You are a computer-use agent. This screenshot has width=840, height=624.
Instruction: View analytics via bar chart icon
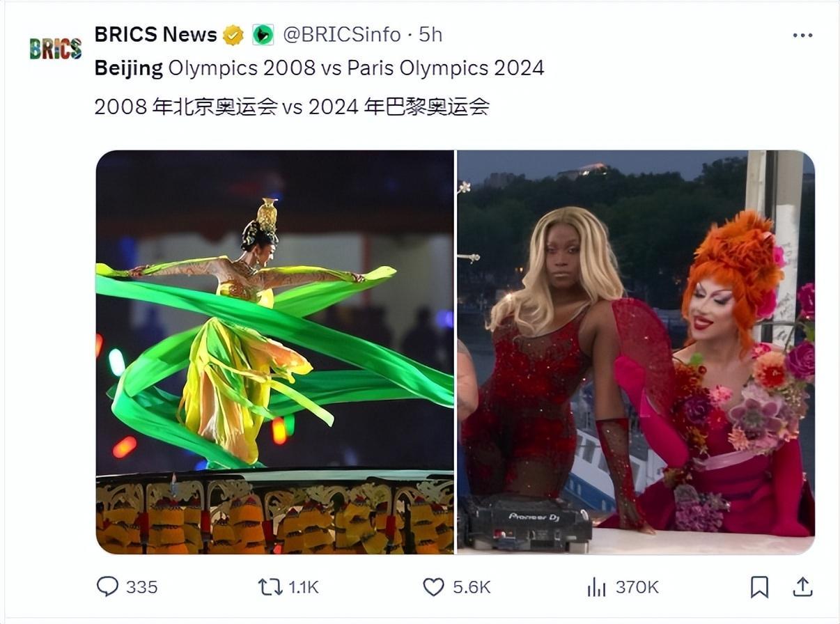point(596,587)
